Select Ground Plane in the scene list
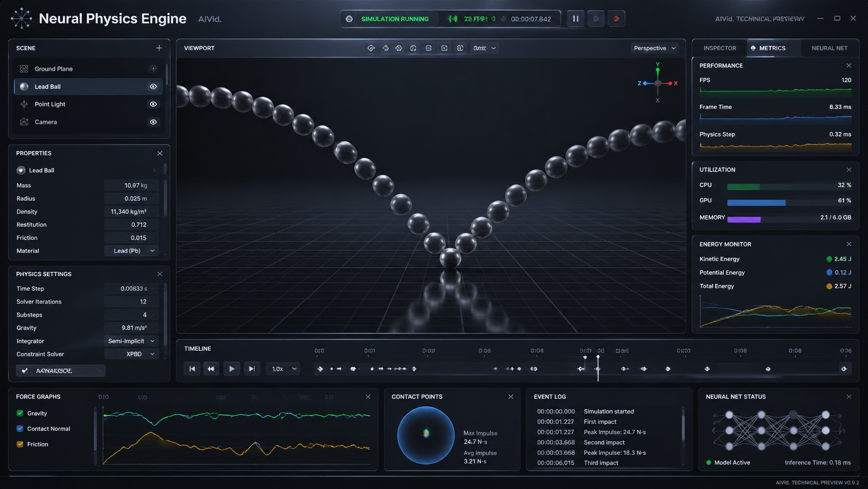The width and height of the screenshot is (868, 489). pyautogui.click(x=88, y=69)
